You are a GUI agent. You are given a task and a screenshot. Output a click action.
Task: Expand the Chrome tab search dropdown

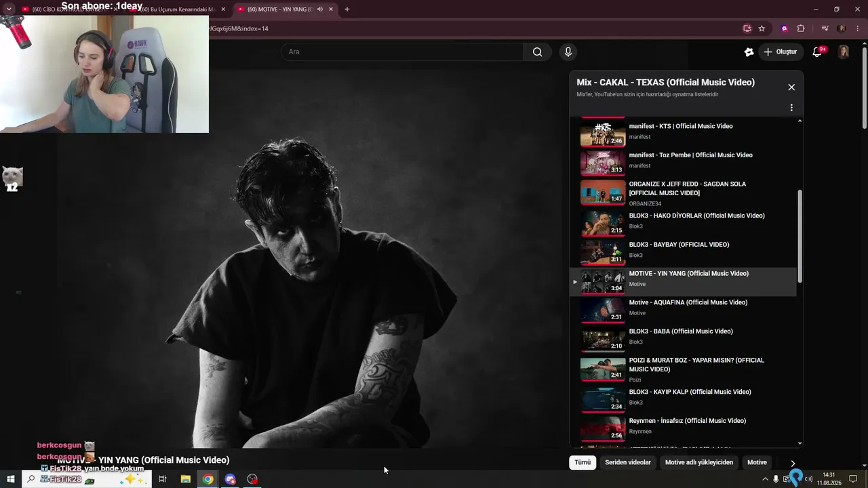coord(9,9)
